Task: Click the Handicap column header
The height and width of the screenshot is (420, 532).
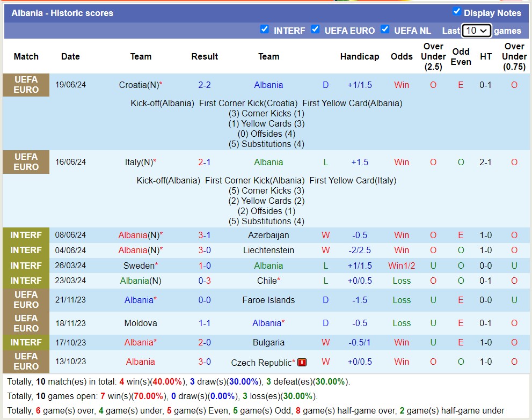Action: (x=359, y=56)
